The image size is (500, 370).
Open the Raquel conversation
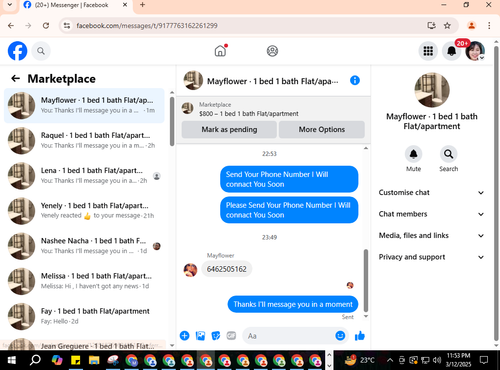tap(85, 141)
